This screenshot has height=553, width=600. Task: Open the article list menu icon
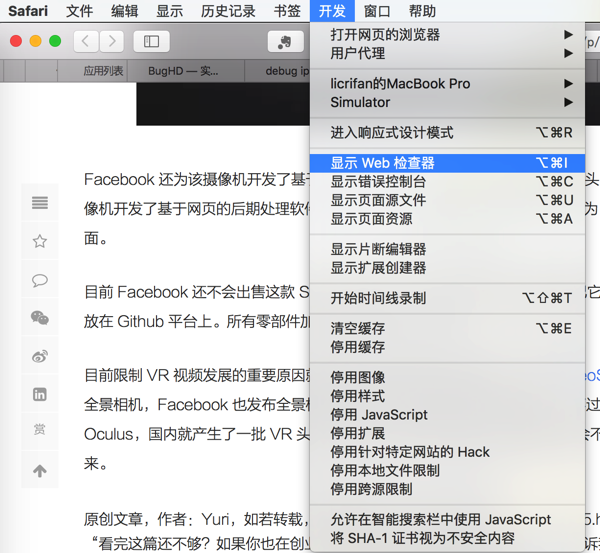click(x=40, y=202)
